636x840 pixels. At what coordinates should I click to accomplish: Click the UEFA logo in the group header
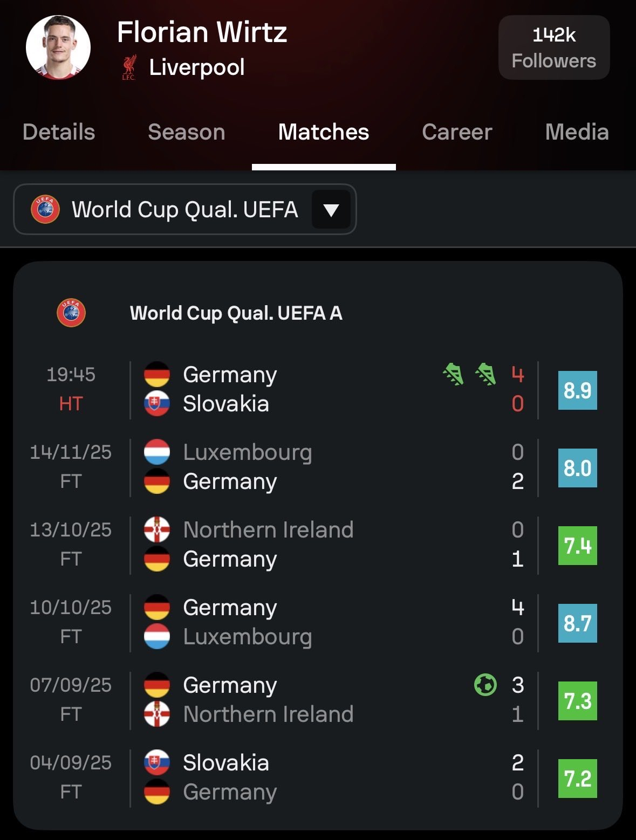pos(71,313)
